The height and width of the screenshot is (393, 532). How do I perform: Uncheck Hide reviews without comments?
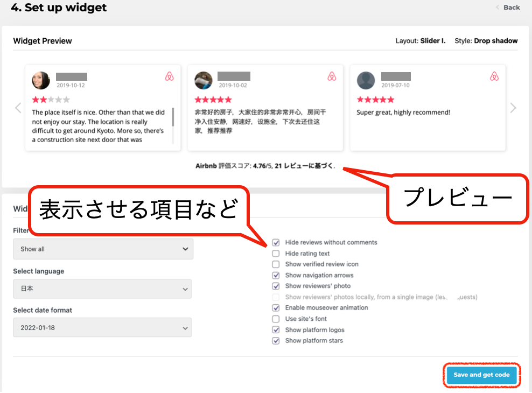point(276,243)
